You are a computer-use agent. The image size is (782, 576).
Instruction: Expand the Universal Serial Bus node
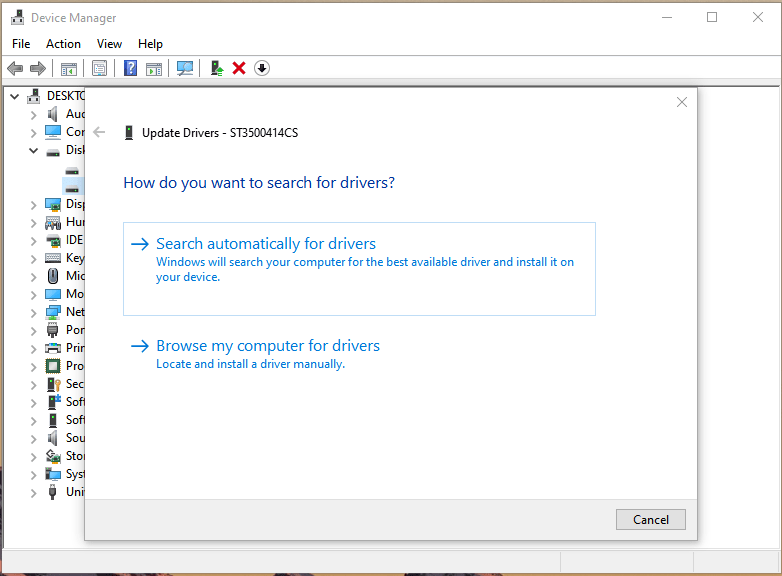pos(33,493)
